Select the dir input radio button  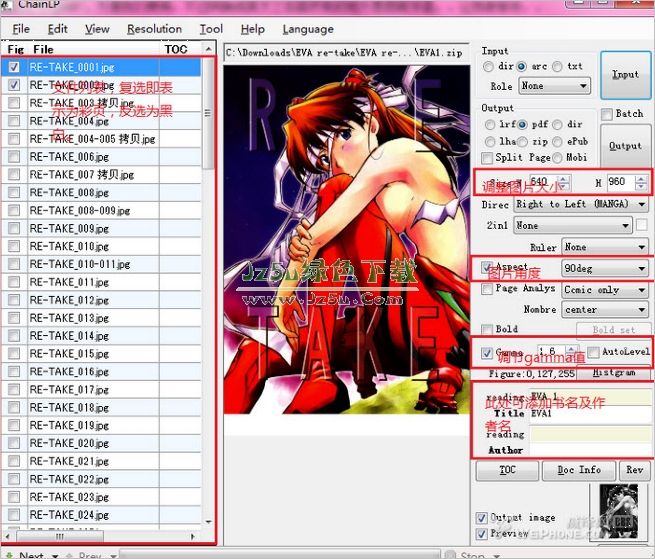pos(488,66)
